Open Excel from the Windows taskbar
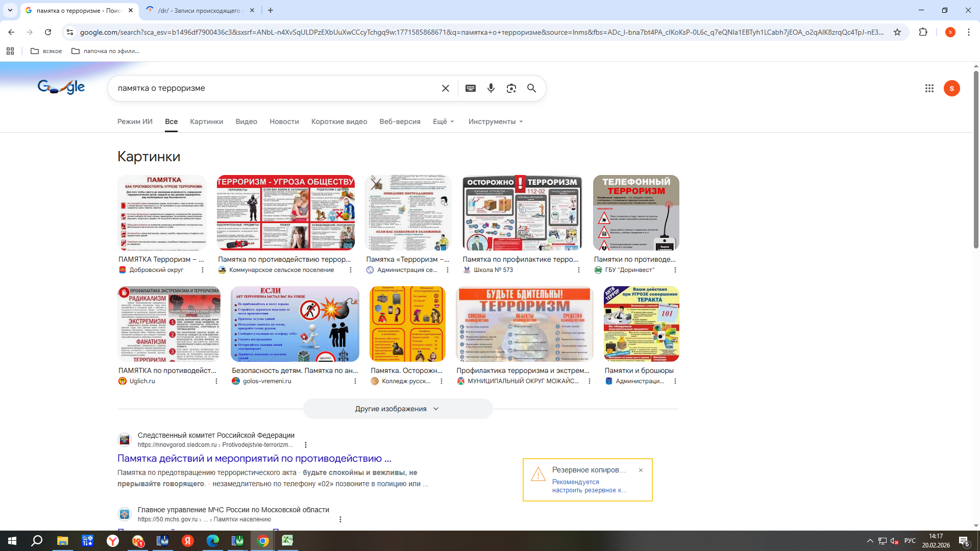980x551 pixels. coord(287,541)
